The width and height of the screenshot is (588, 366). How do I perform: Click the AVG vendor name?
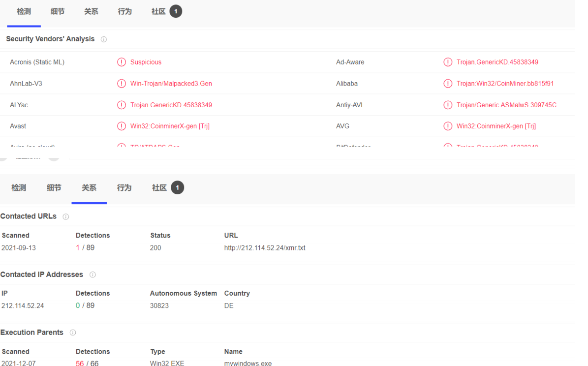coord(343,126)
